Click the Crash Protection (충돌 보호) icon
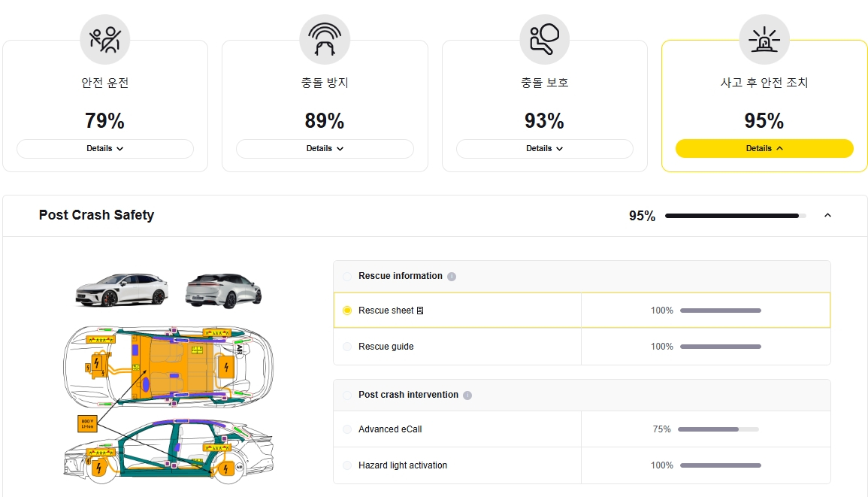 545,40
